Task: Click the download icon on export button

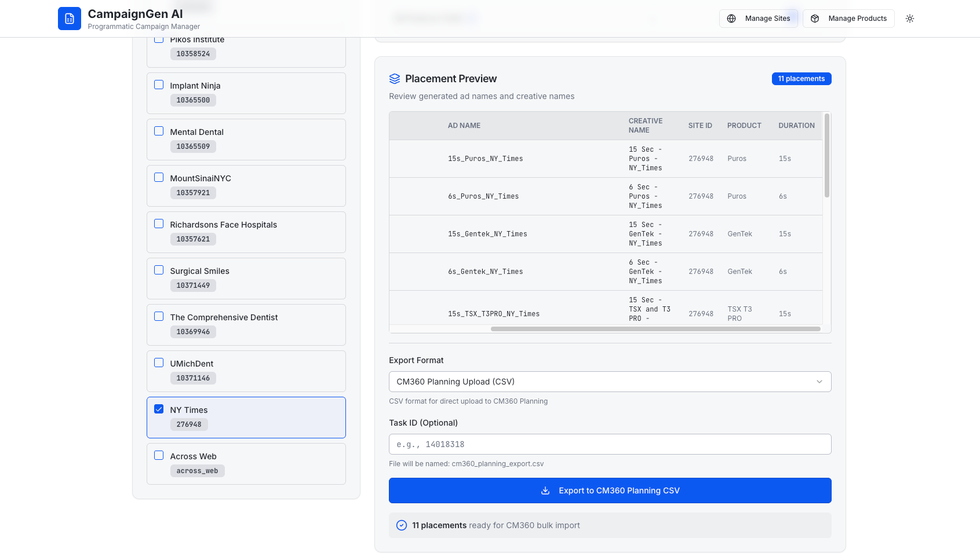Action: click(x=545, y=491)
